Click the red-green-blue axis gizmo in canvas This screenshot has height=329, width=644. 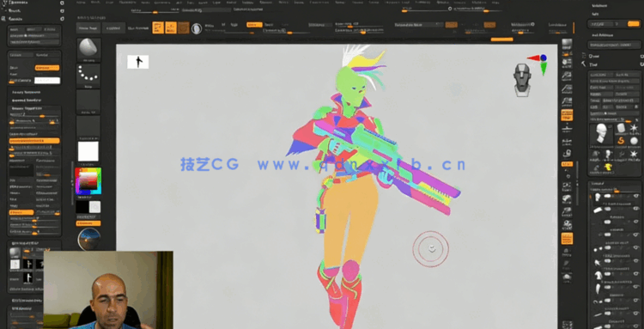pos(538,64)
